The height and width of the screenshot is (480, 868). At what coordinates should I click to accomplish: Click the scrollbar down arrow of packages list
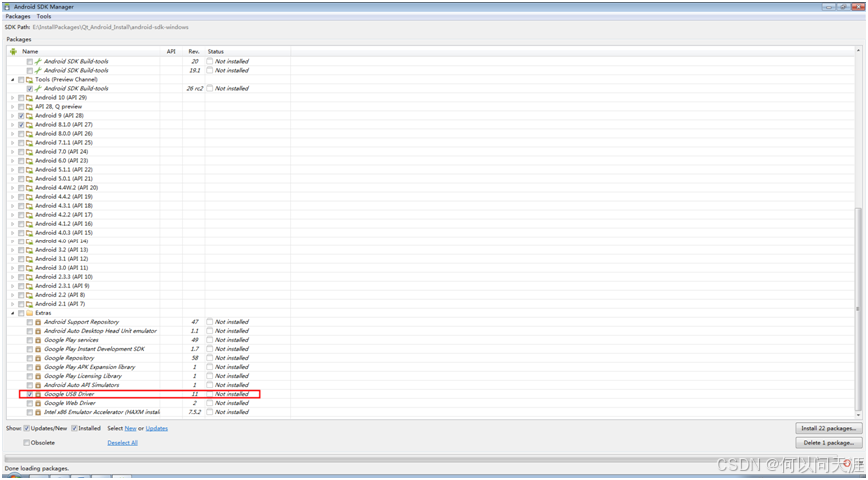859,415
